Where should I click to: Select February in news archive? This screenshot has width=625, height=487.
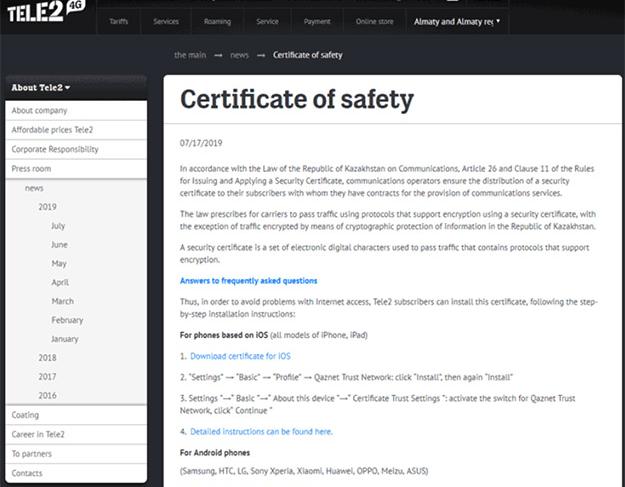click(x=67, y=320)
